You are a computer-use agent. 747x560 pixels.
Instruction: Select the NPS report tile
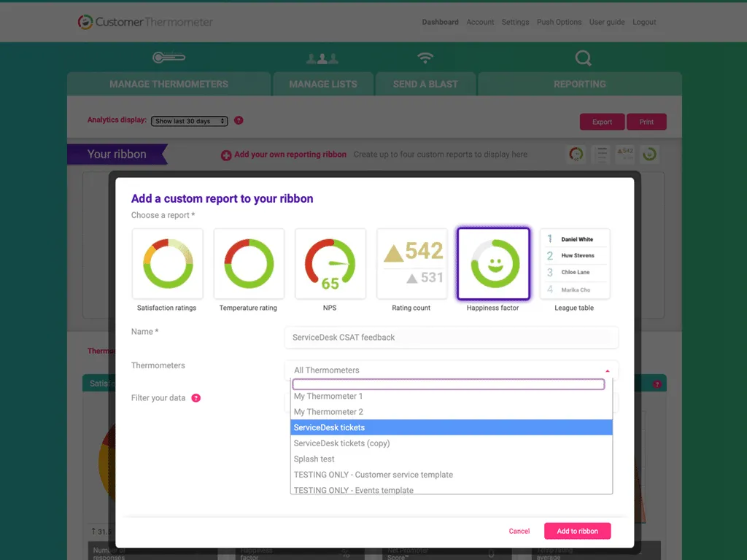pyautogui.click(x=330, y=264)
